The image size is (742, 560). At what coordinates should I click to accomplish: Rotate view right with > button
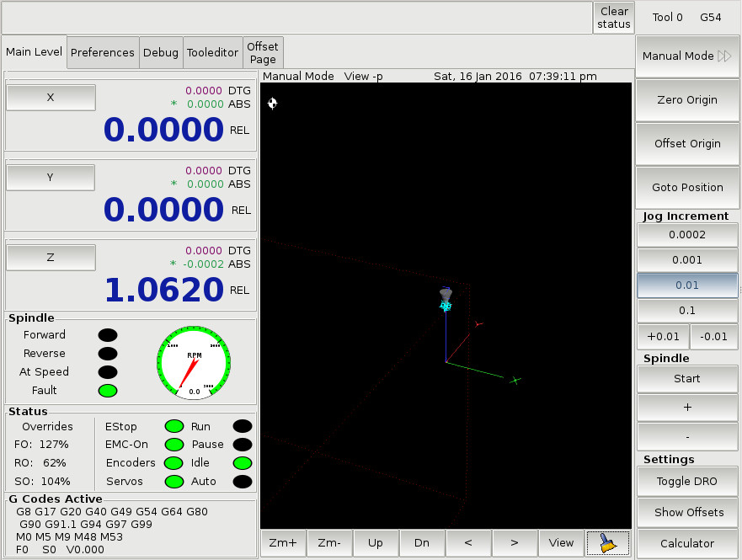(x=515, y=543)
